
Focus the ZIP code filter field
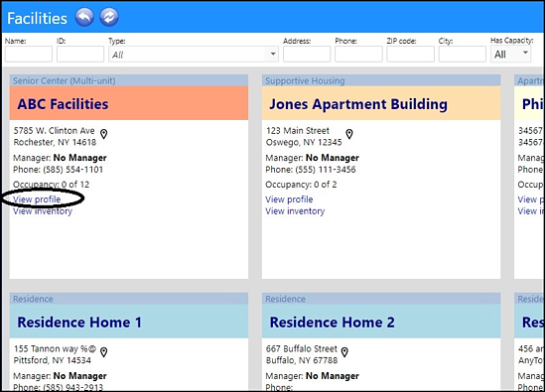(410, 55)
